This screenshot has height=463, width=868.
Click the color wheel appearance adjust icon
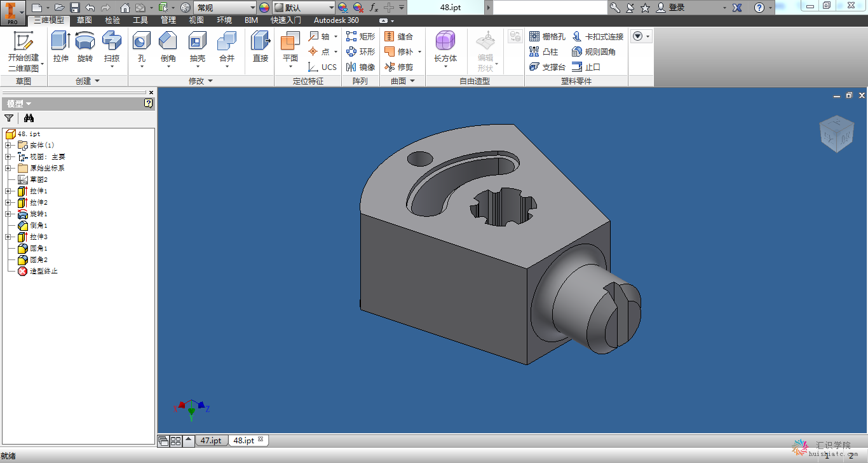(x=264, y=8)
